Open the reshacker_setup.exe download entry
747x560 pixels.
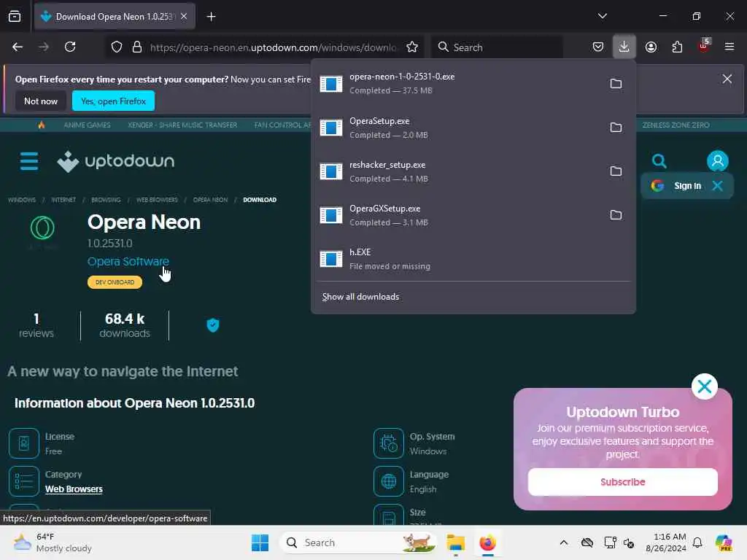457,171
